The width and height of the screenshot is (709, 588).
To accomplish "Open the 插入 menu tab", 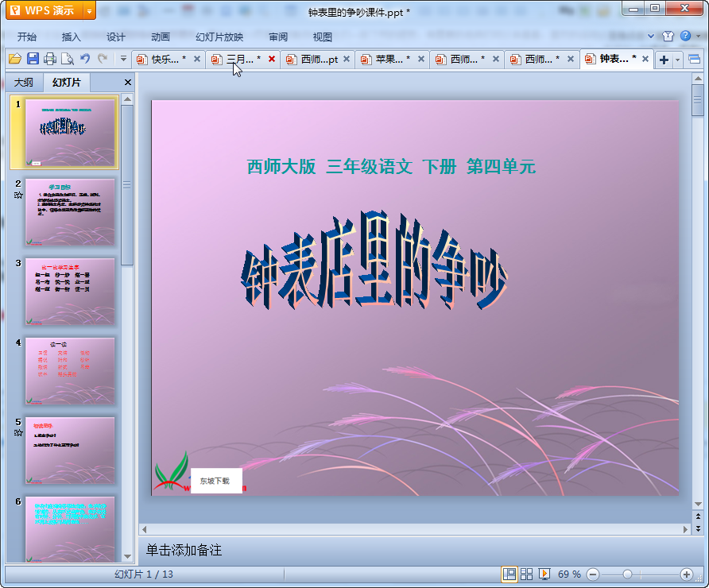I will pos(71,37).
